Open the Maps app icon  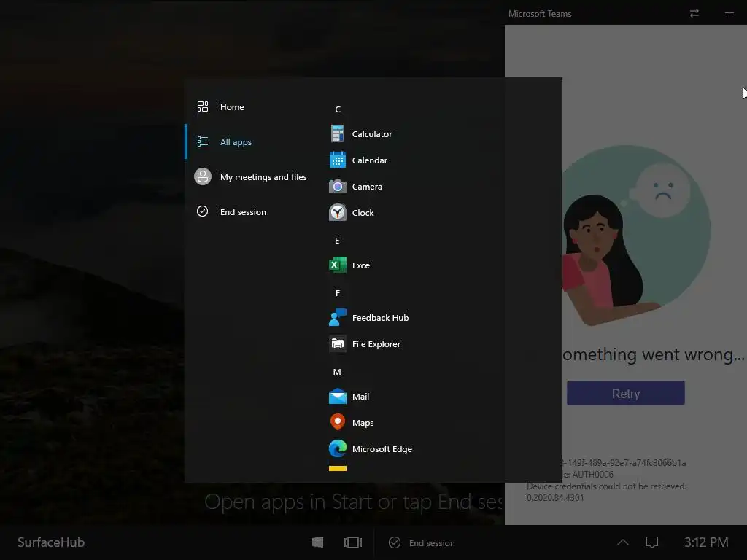click(337, 422)
